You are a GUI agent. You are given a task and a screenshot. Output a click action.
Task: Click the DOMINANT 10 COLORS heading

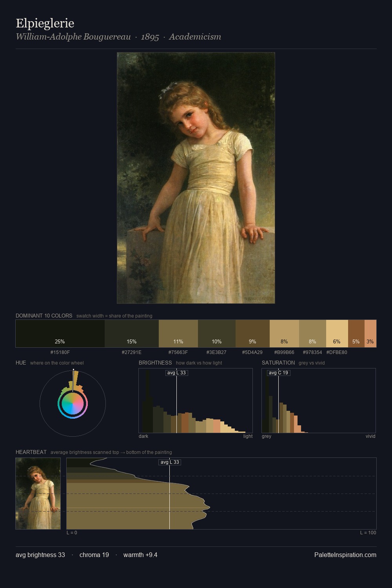44,316
